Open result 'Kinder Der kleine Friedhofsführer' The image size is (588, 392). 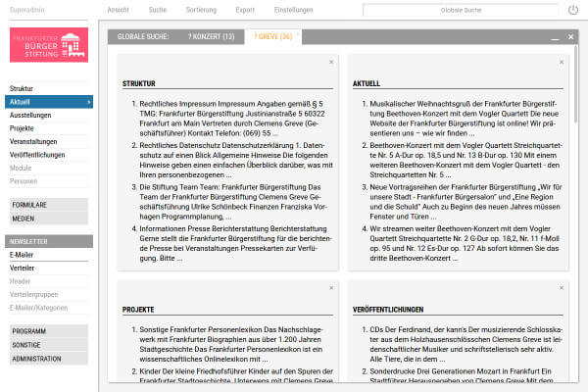point(236,376)
